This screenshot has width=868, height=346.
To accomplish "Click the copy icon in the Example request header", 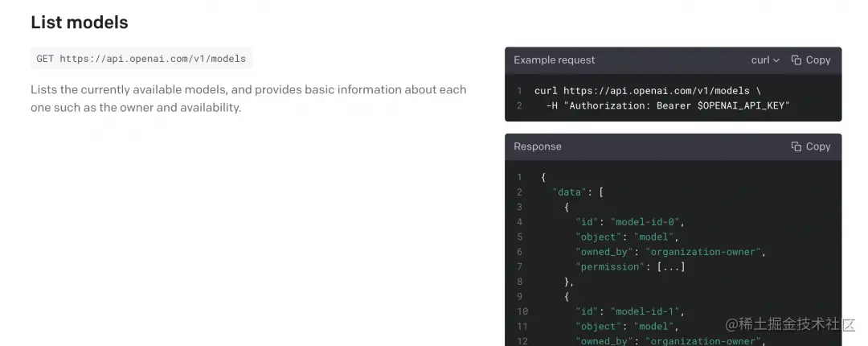I will 796,60.
